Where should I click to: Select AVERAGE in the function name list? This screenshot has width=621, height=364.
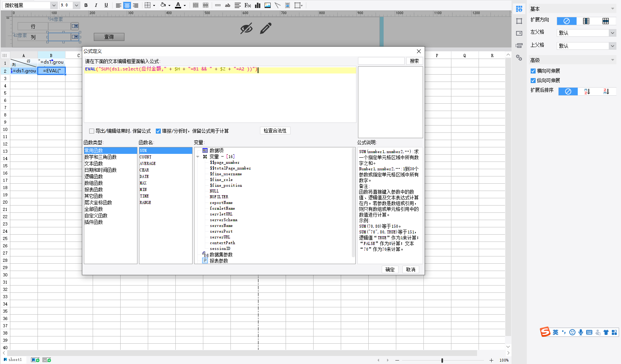point(148,163)
